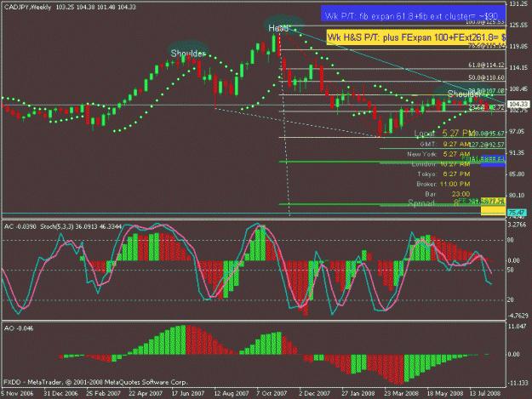Click the stochastic 80 level label

coord(510,240)
